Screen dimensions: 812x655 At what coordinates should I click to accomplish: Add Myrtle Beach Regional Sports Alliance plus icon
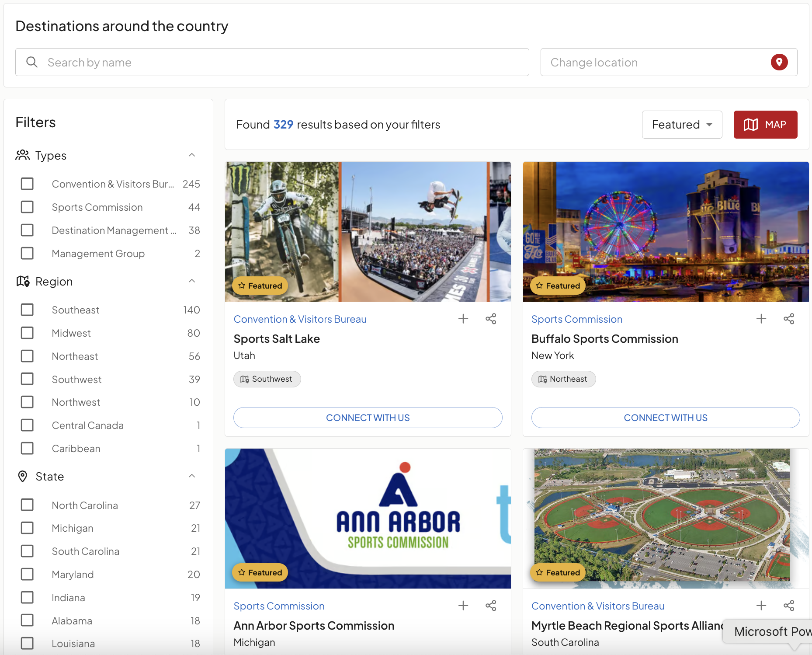(761, 606)
